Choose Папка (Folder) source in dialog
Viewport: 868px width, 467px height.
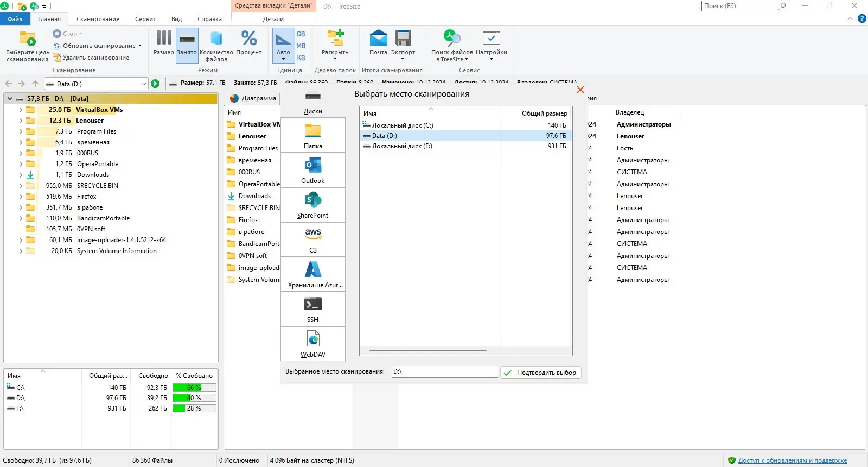[313, 136]
